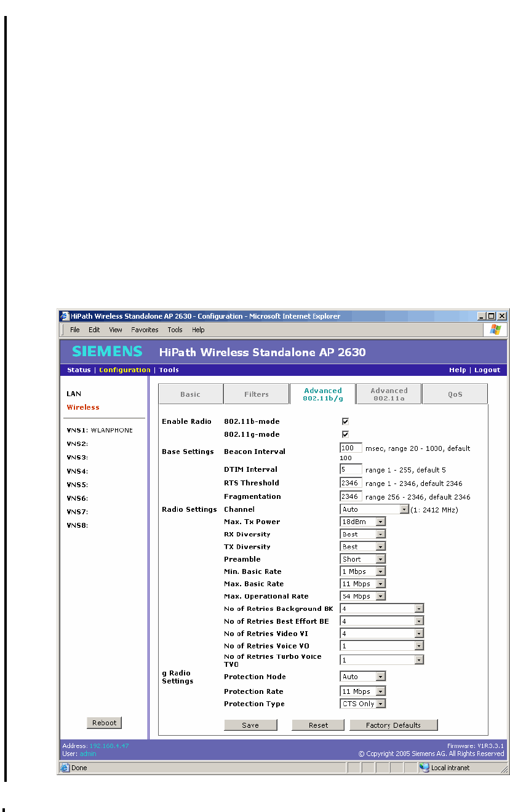Click the Internet Explorer page icon in title bar
510x812 pixels.
(x=65, y=316)
